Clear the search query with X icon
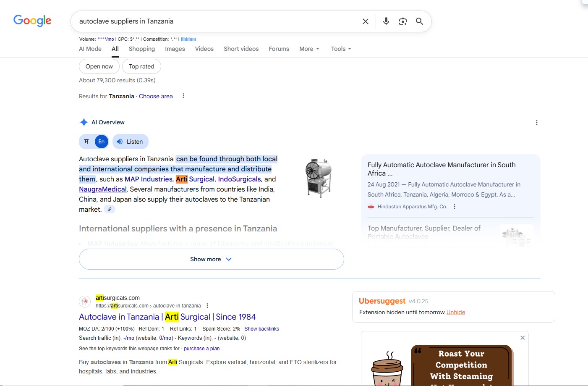This screenshot has width=588, height=386. pos(366,21)
